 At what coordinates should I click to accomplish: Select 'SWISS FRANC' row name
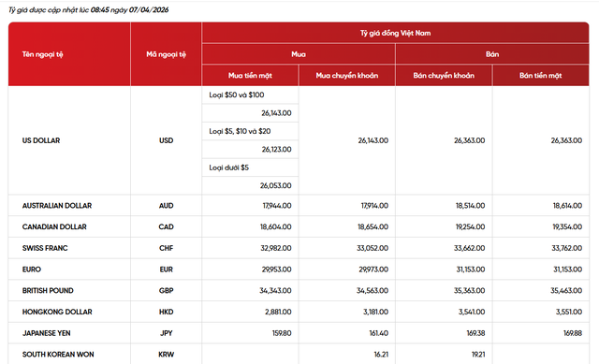click(x=45, y=248)
